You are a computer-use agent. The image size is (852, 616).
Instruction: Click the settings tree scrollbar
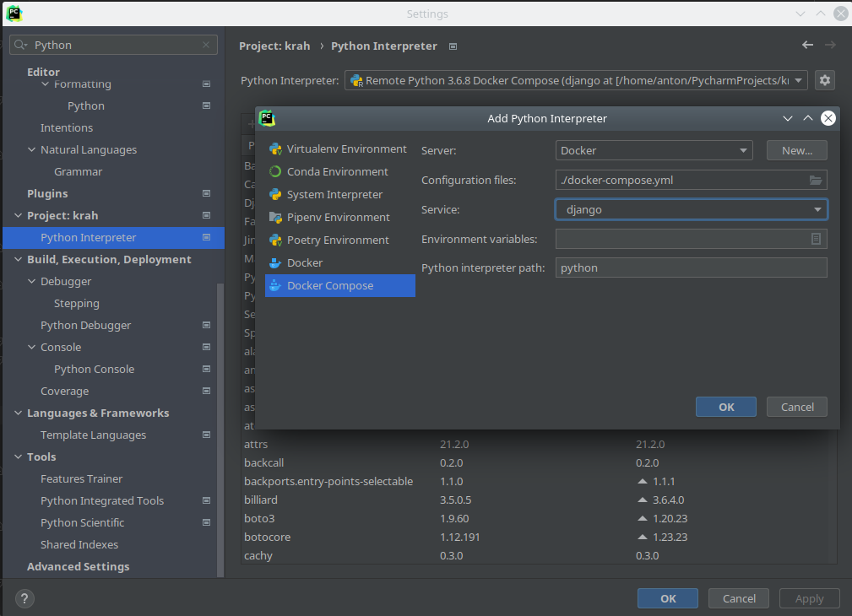point(220,430)
